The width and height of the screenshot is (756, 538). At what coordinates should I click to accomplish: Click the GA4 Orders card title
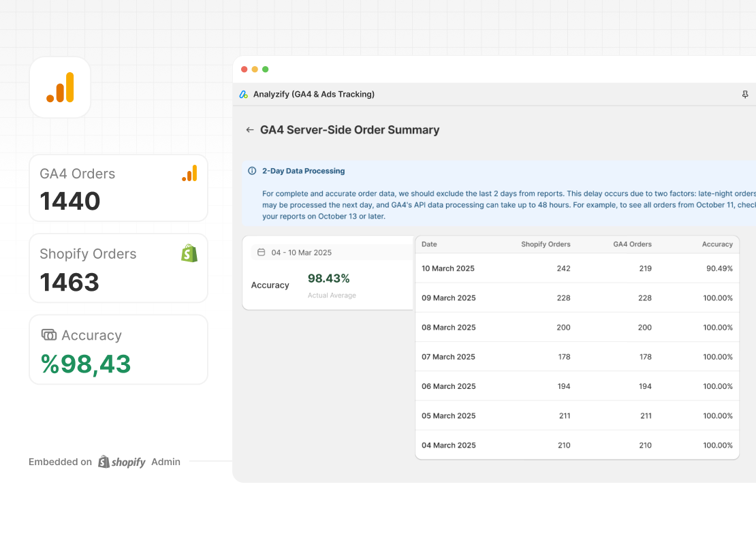point(77,174)
